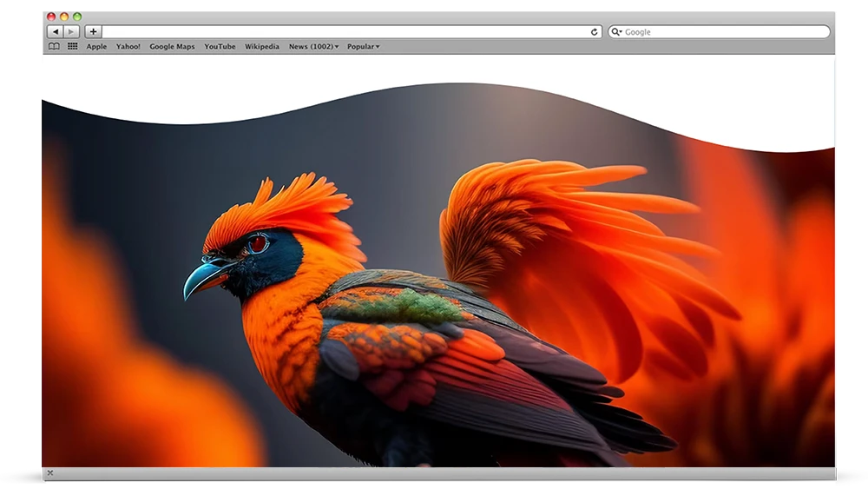Open the Google Maps bookmark
The image size is (868, 496).
point(172,47)
